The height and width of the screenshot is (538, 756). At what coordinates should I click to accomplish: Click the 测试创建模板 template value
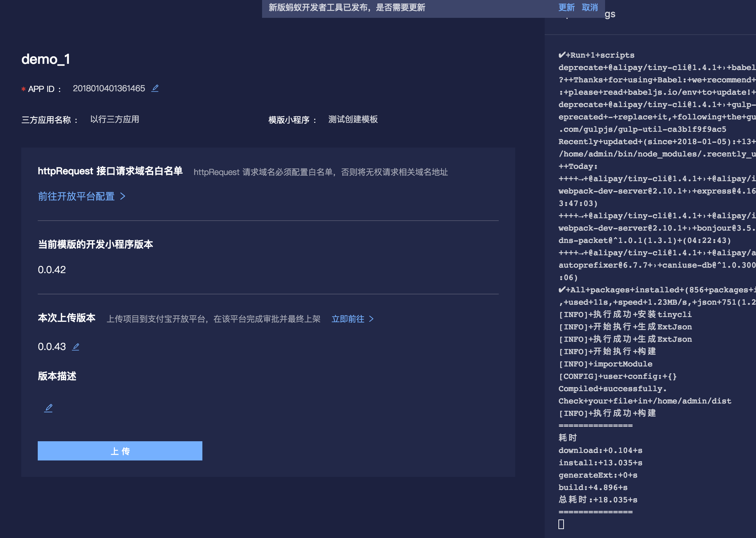point(353,119)
